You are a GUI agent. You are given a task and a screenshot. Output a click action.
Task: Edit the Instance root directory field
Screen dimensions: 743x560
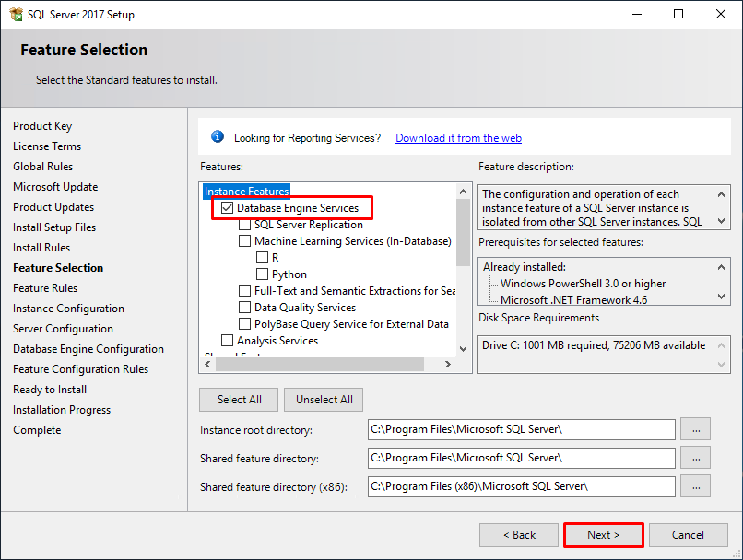click(521, 430)
